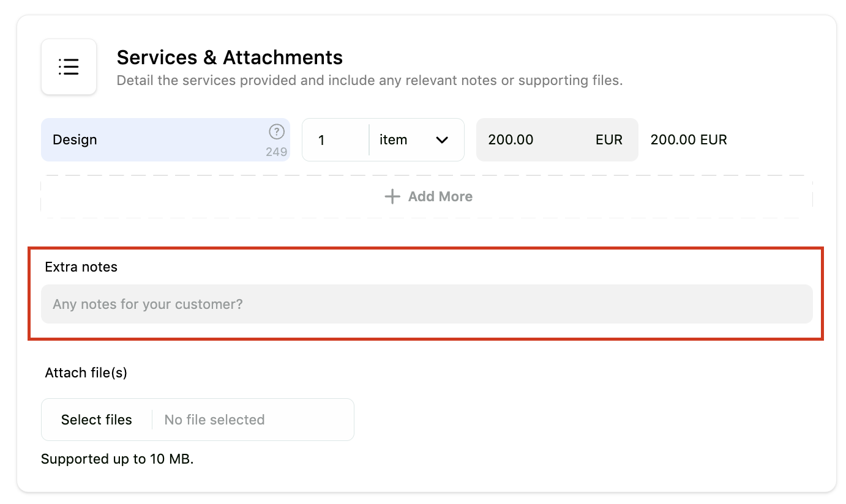The image size is (846, 504).
Task: Focus the quantity field showing 1
Action: (x=335, y=139)
